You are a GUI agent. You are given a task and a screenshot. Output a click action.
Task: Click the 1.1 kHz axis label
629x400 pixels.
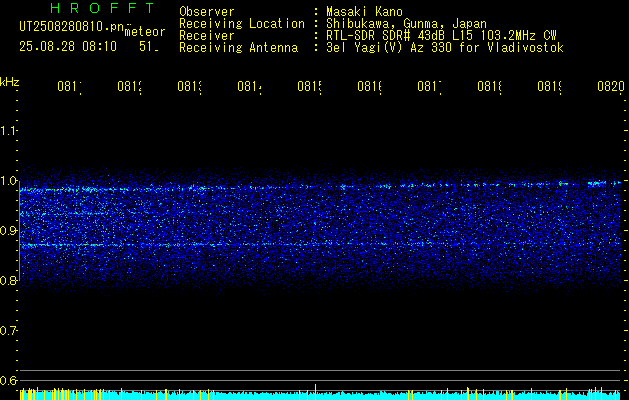(8, 131)
